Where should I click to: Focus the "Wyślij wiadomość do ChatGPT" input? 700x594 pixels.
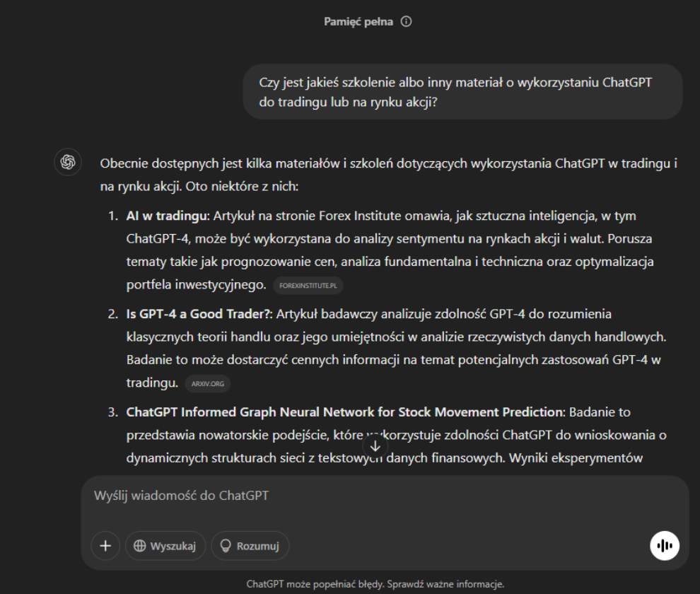(354, 496)
